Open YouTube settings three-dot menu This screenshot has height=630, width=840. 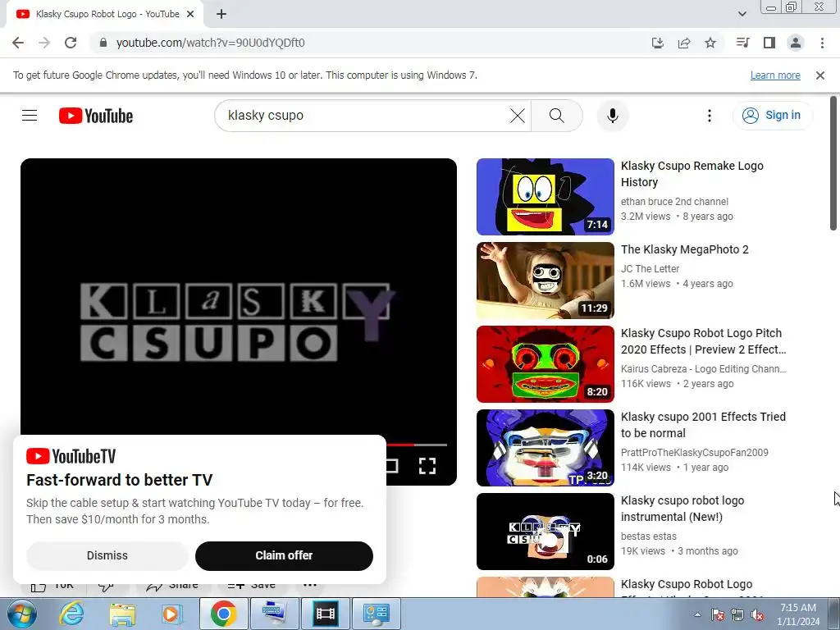[710, 116]
